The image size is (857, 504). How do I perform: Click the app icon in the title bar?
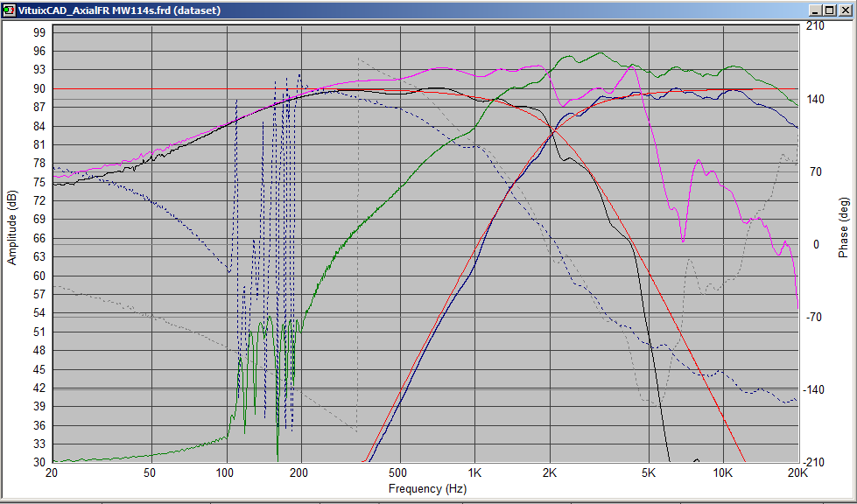pyautogui.click(x=10, y=10)
